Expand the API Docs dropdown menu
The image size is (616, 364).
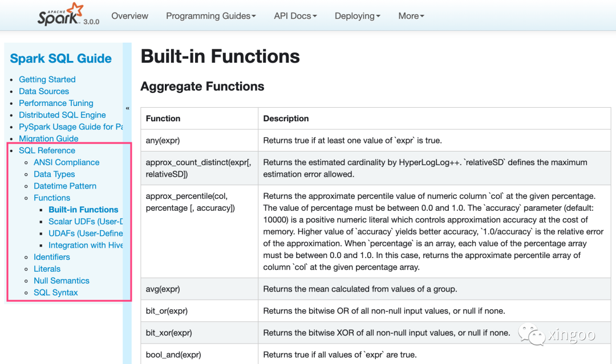click(x=295, y=16)
